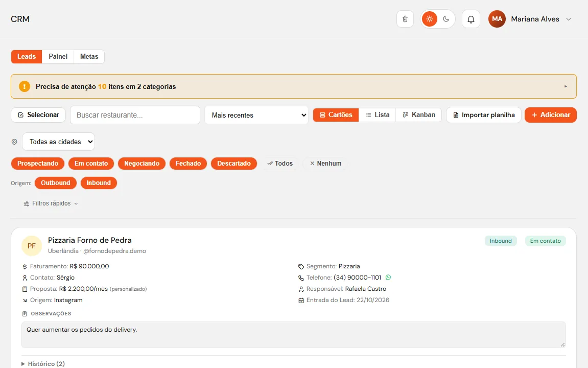The width and height of the screenshot is (588, 368).
Task: Open the Todas as cidades dropdown
Action: coord(59,142)
